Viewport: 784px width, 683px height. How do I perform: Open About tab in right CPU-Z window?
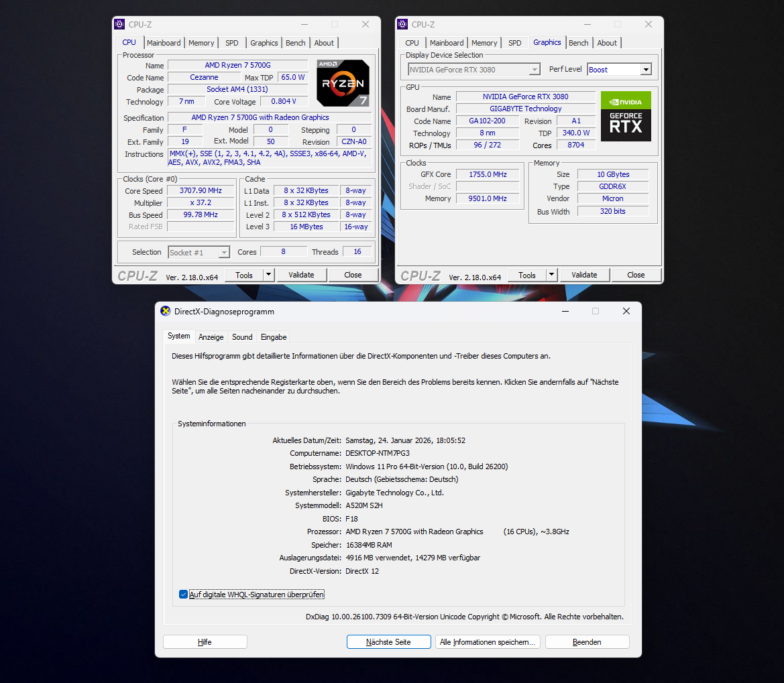(x=607, y=43)
